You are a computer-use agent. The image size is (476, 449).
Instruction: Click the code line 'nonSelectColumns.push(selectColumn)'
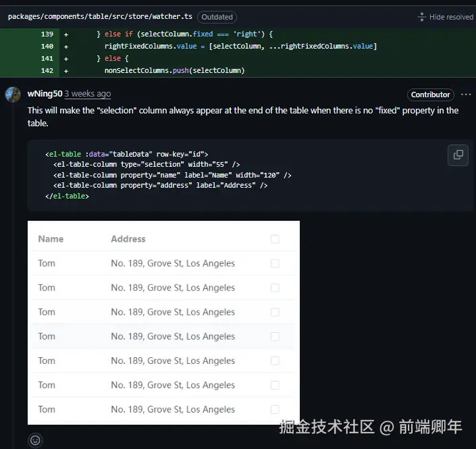(175, 70)
